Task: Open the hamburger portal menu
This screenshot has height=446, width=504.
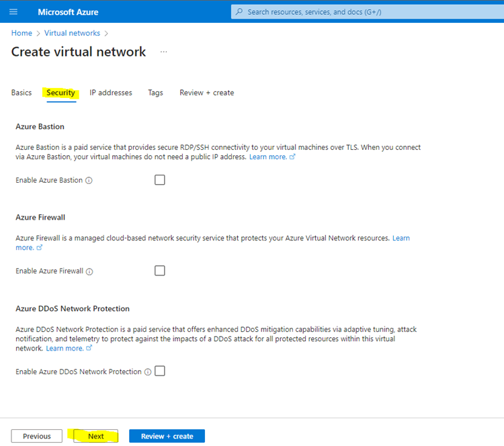Action: coord(13,12)
